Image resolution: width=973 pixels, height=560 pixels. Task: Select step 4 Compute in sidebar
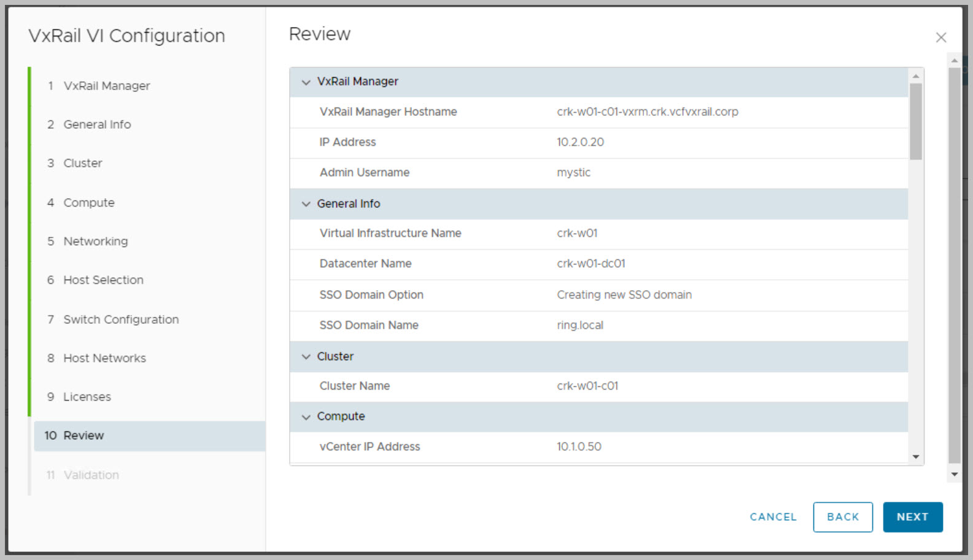tap(89, 202)
